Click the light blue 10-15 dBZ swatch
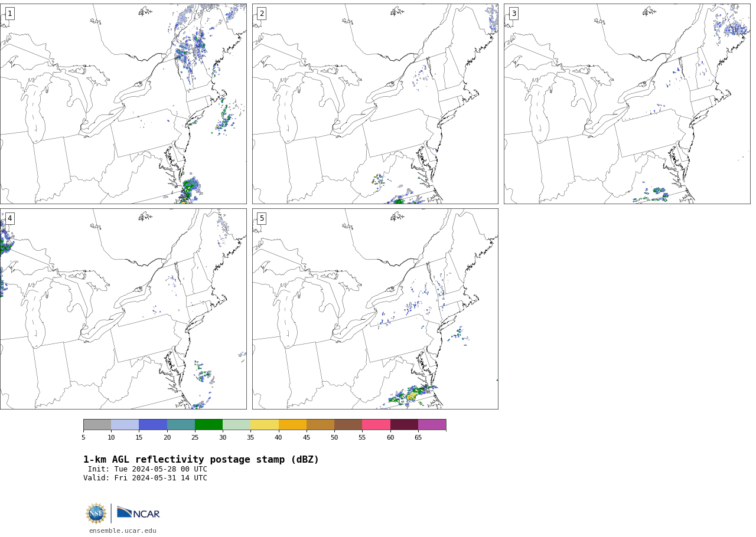The height and width of the screenshot is (537, 756). coord(125,425)
